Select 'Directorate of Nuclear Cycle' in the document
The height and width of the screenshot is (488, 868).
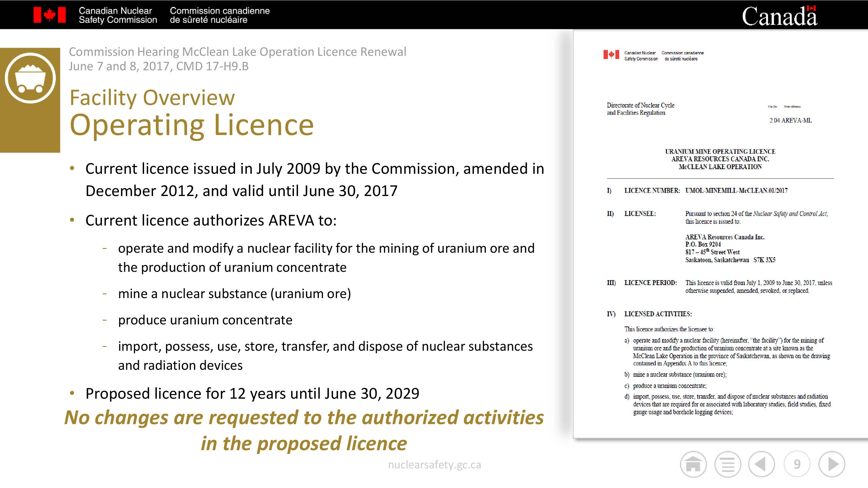(x=641, y=105)
